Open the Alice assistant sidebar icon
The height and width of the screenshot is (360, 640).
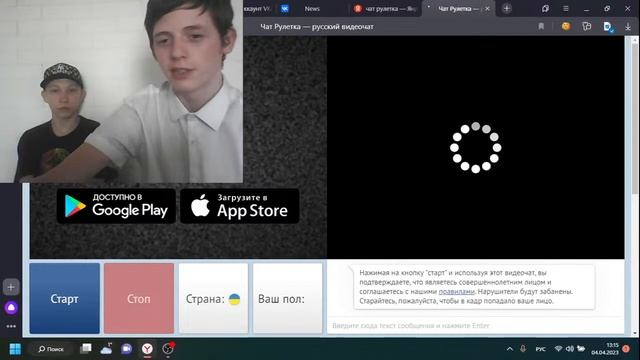(x=11, y=308)
